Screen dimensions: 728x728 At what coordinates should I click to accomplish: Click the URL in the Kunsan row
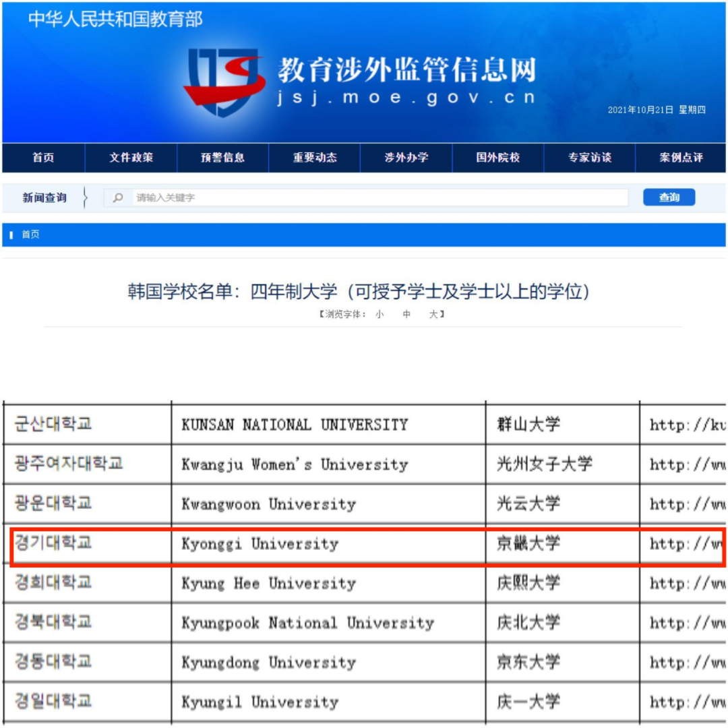[x=688, y=425]
